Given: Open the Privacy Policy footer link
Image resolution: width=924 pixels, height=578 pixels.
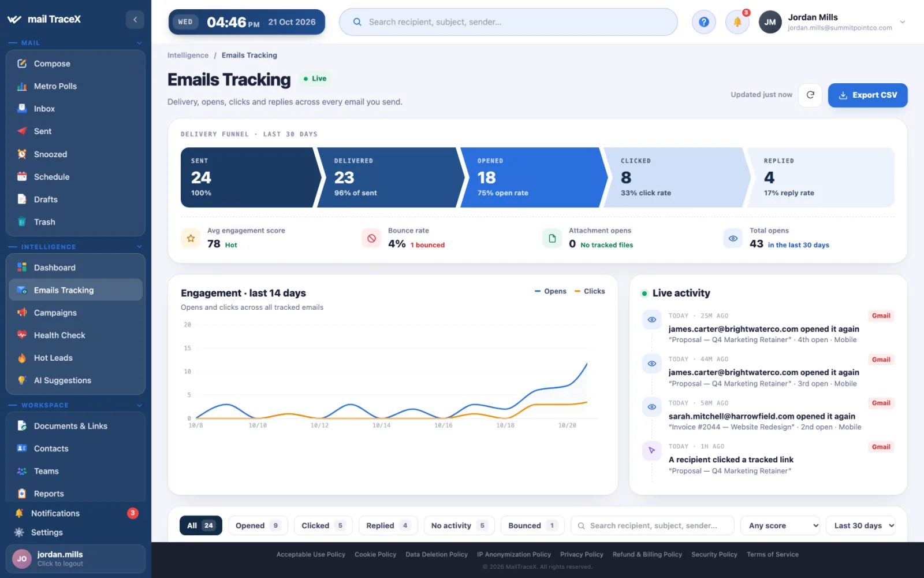Looking at the screenshot, I should (582, 554).
